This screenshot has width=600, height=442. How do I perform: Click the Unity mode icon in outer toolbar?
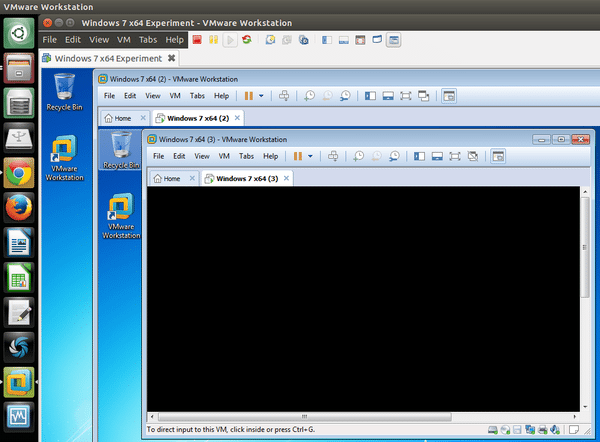coord(377,39)
